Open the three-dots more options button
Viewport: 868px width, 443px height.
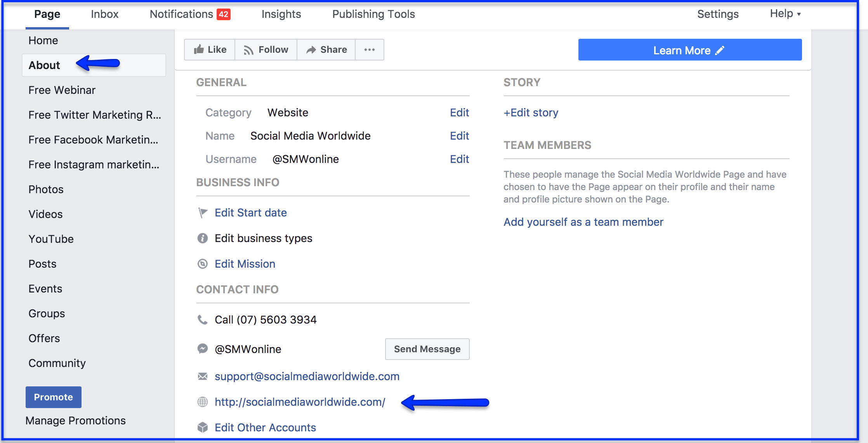[x=370, y=50]
